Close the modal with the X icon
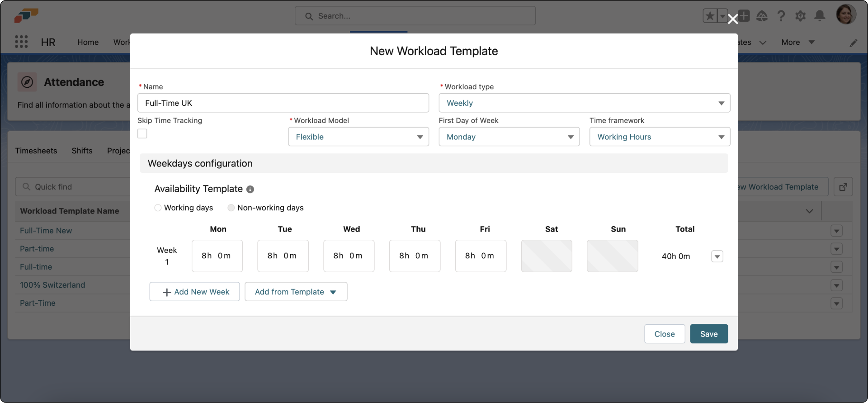The width and height of the screenshot is (868, 403). point(733,19)
